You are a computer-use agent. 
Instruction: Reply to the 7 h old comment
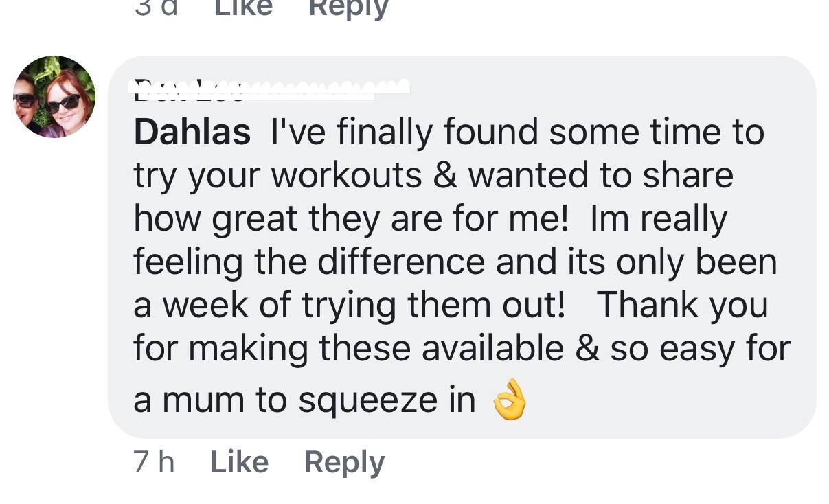pyautogui.click(x=344, y=462)
